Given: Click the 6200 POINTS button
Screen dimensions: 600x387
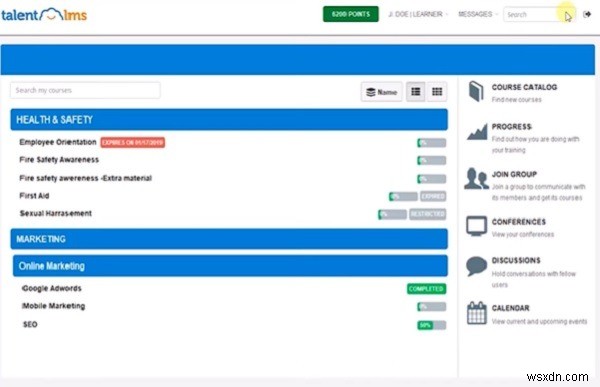Looking at the screenshot, I should coord(351,14).
